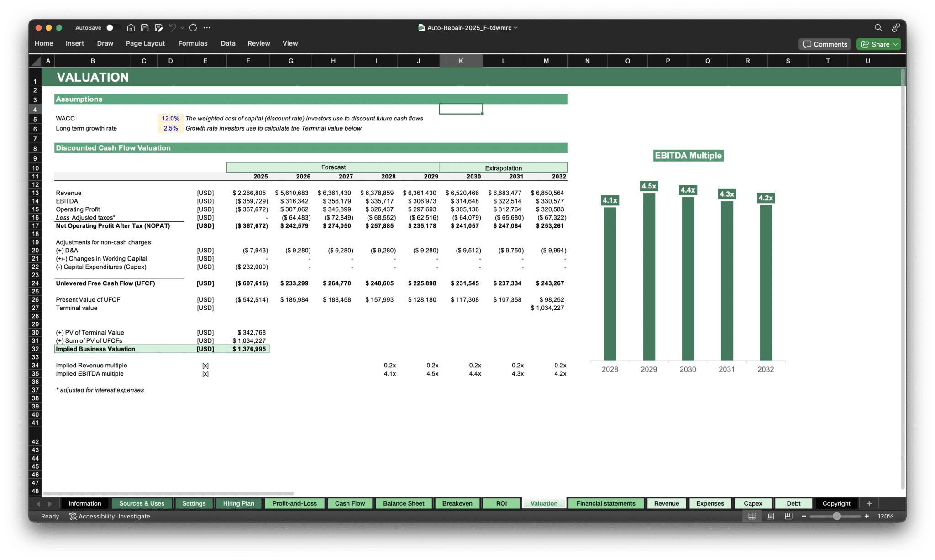Click the WACC 12.0% input cell
Viewport: 935px width, 560px height.
click(x=170, y=119)
